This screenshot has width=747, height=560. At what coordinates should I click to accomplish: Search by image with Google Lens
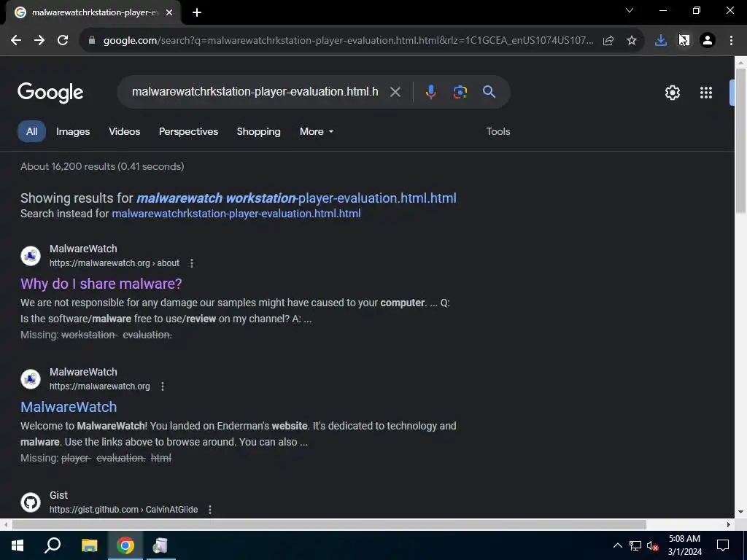click(460, 92)
